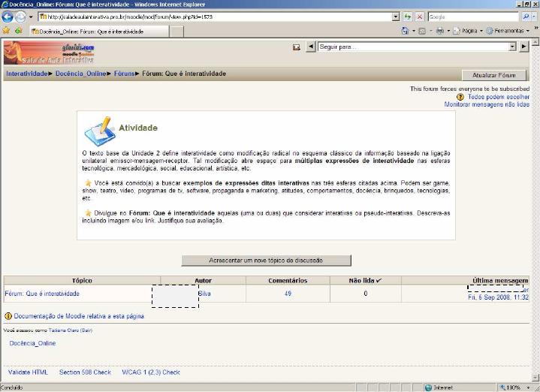The image size is (540, 392).
Task: Select the Docência_Online browser tab
Action: click(90, 32)
